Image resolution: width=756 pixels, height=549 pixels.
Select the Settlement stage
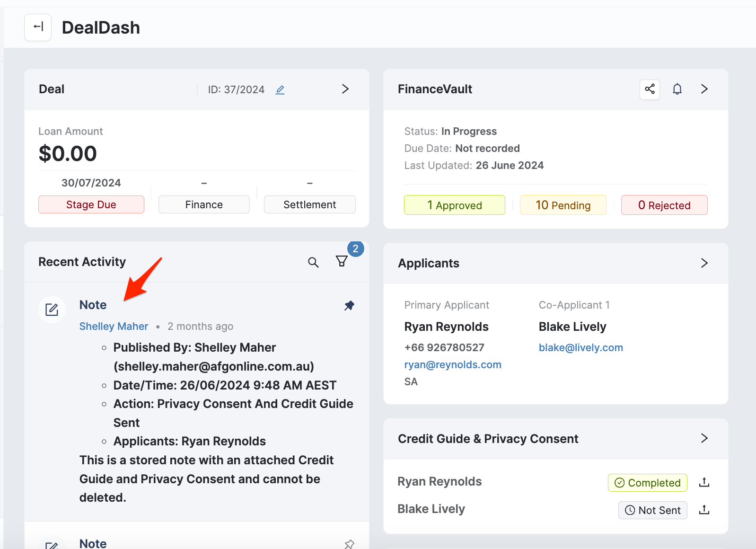pyautogui.click(x=309, y=204)
